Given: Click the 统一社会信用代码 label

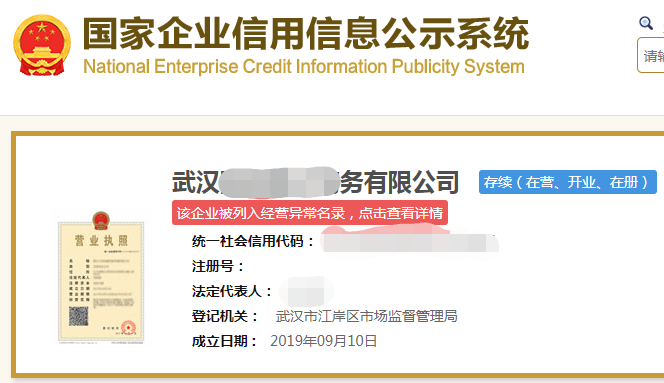Looking at the screenshot, I should click(x=253, y=241).
